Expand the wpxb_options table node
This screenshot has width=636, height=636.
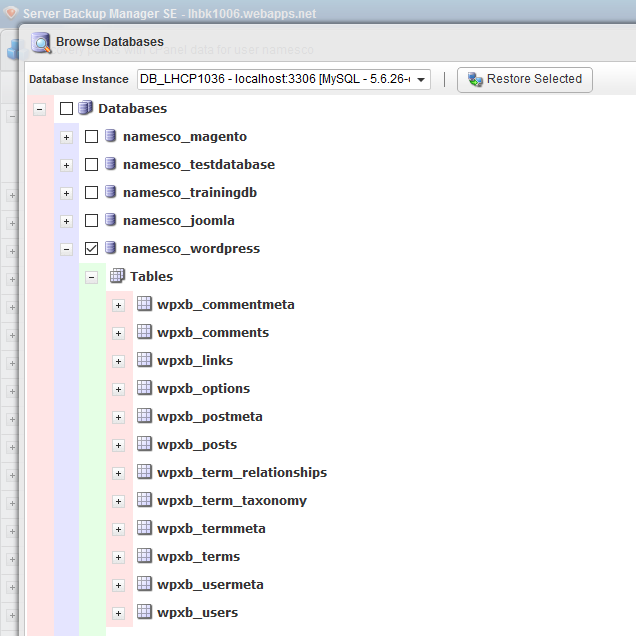coord(118,389)
